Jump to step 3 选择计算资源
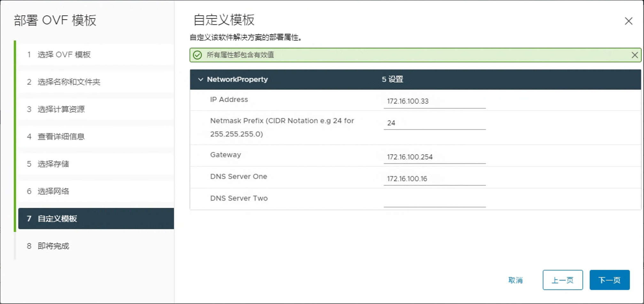The image size is (644, 304). click(61, 109)
